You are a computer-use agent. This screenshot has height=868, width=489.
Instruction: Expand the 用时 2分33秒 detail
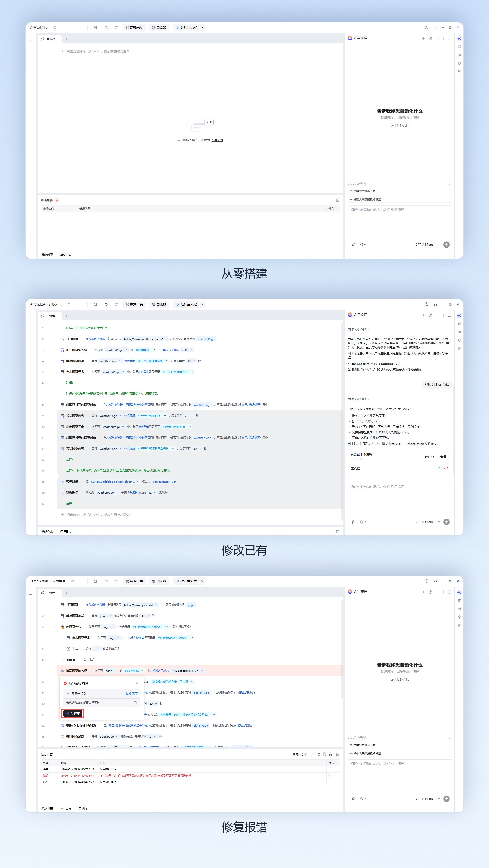pos(358,399)
